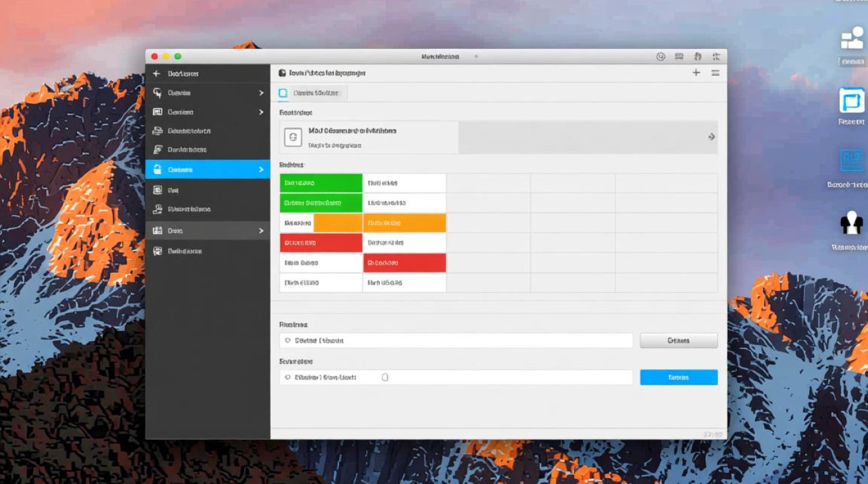
Task: Select the radio circle in the first input row
Action: (287, 341)
